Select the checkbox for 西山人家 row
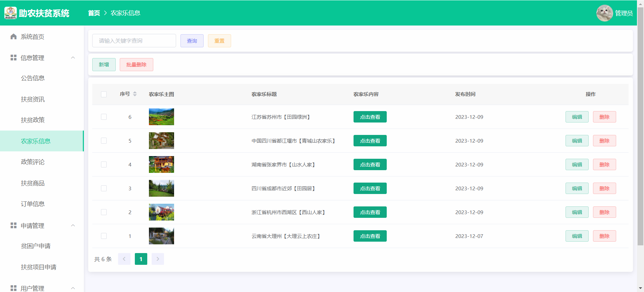 click(x=104, y=212)
